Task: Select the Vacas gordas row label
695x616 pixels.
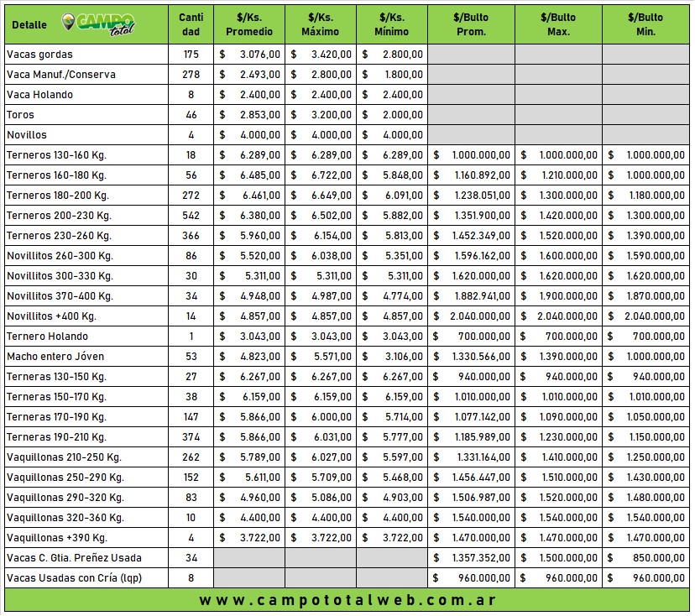Action: [x=39, y=55]
